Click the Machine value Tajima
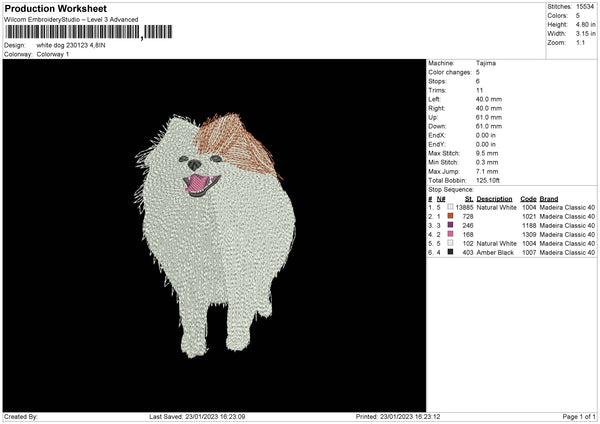 486,63
